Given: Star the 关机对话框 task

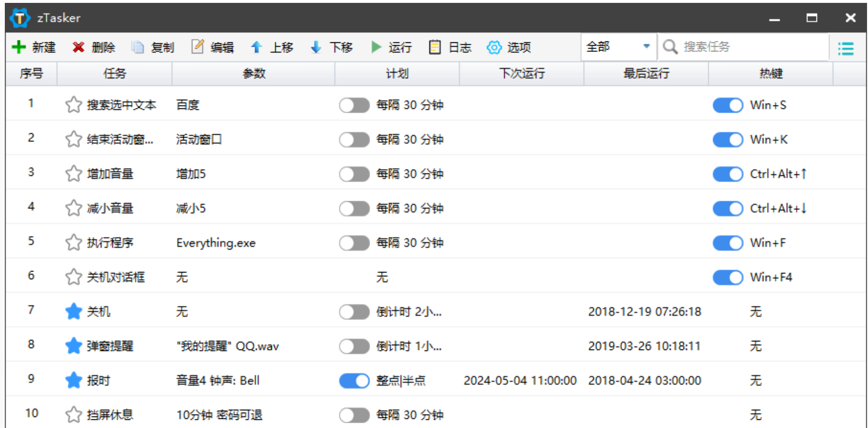Looking at the screenshot, I should click(74, 277).
